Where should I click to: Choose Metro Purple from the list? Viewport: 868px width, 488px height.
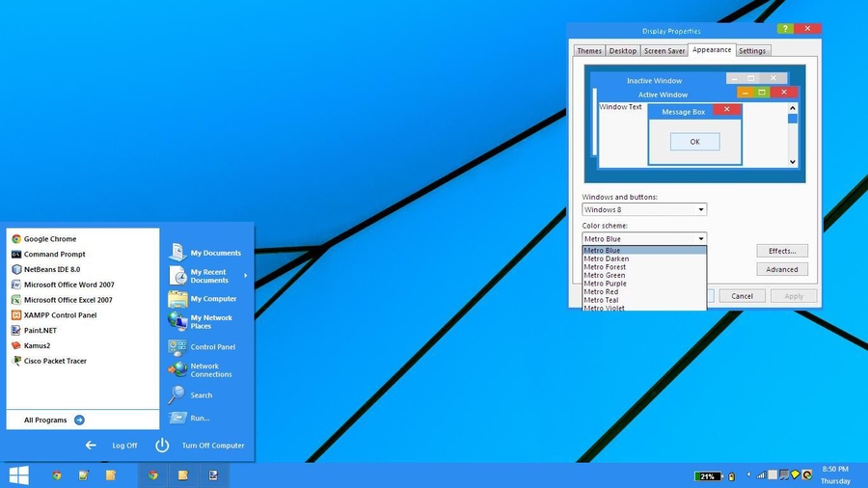point(605,284)
